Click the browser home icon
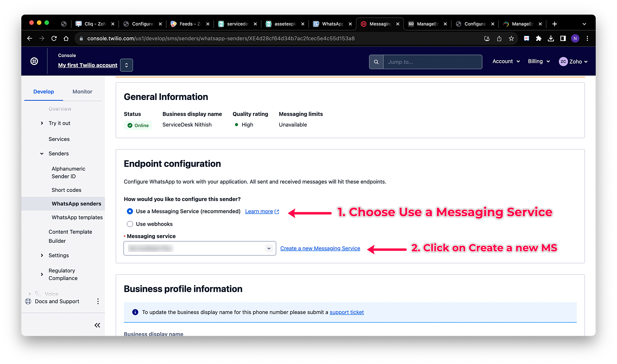 coord(66,39)
